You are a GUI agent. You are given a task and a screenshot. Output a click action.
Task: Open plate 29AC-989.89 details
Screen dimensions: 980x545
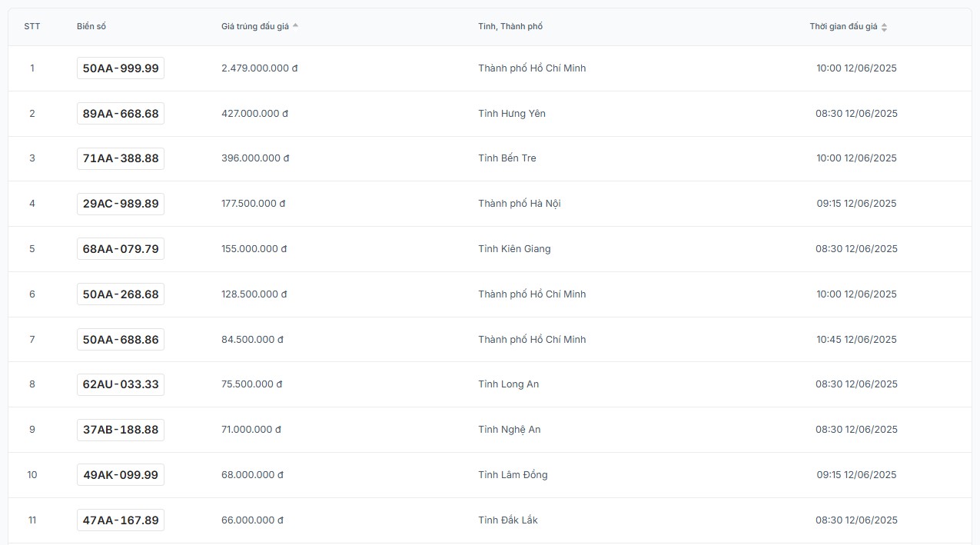tap(121, 204)
